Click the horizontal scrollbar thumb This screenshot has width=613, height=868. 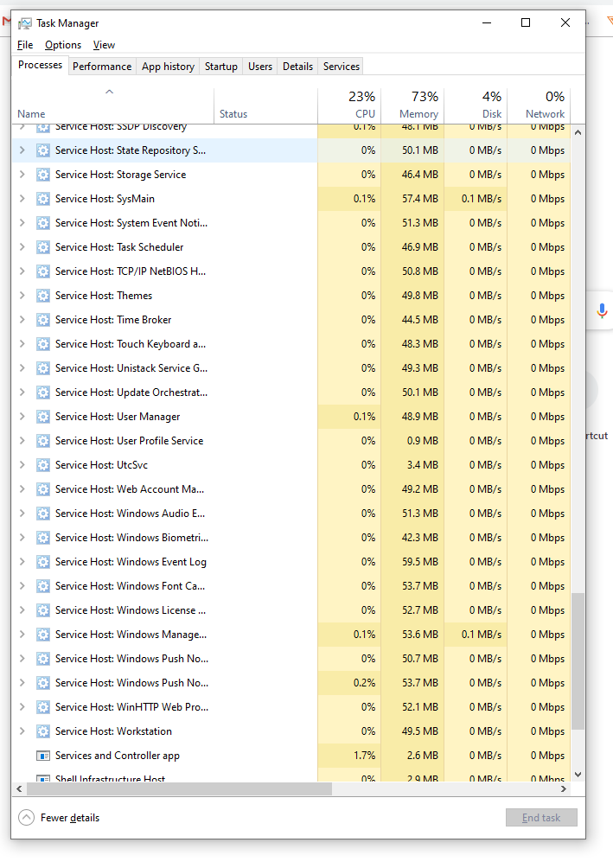click(179, 788)
